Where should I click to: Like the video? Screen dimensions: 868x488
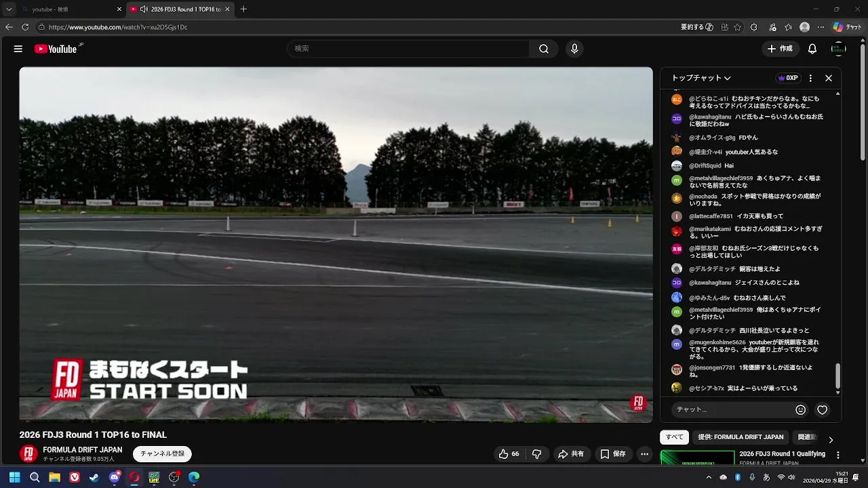(x=509, y=454)
